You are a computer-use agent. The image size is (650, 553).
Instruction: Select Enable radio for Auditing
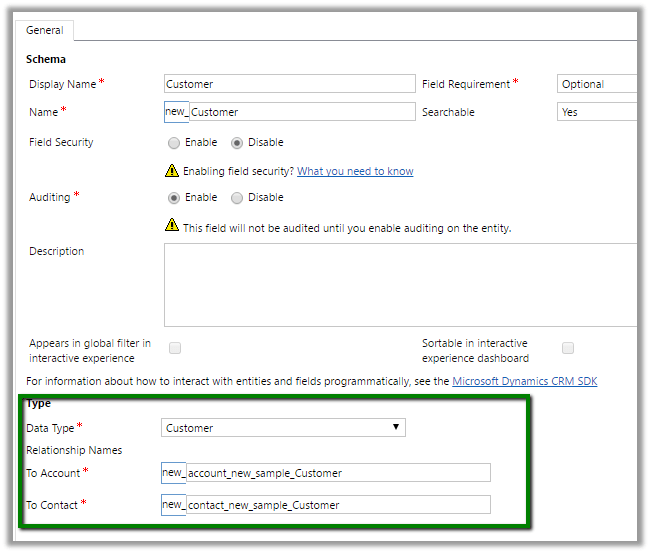(175, 198)
